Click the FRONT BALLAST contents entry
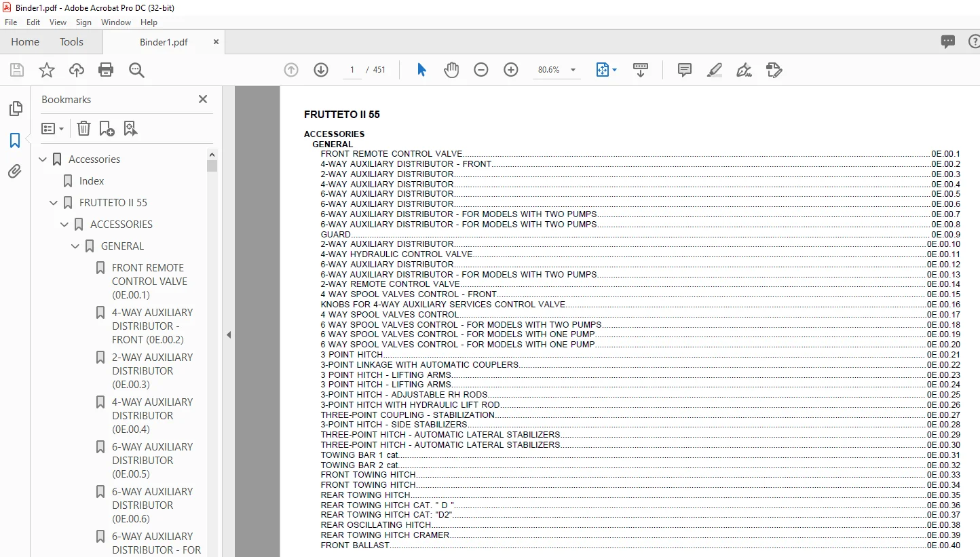Screen dimensions: 980x557 (x=640, y=545)
